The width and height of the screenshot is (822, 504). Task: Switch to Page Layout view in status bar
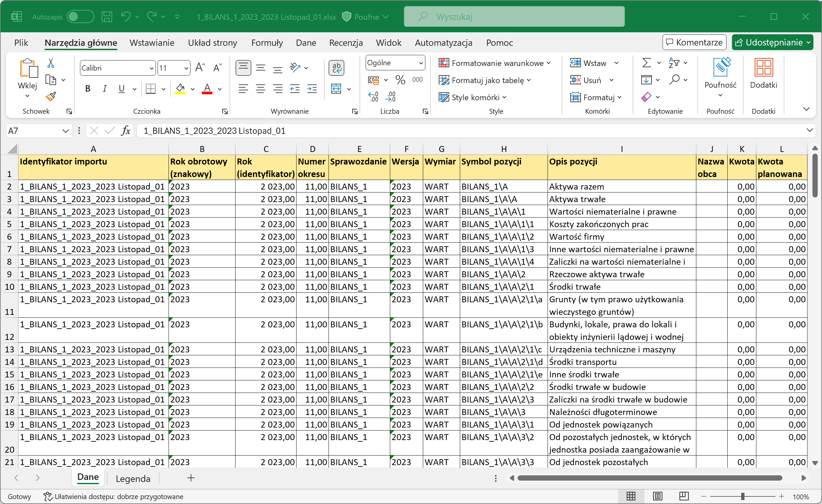[657, 496]
